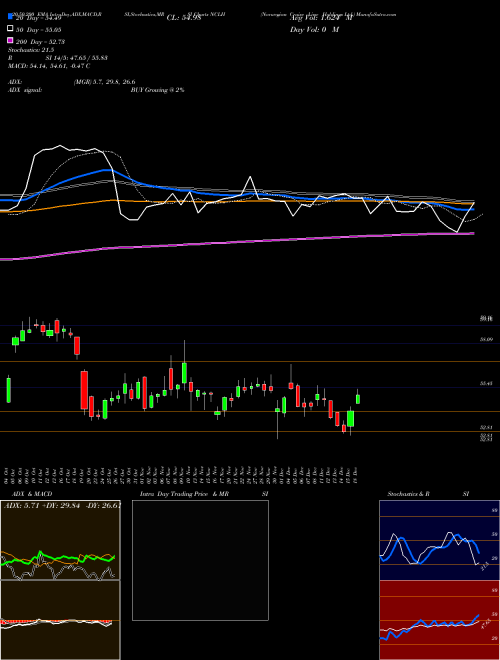The width and height of the screenshot is (500, 660).
Task: Open the blue Stochastics chart panel
Action: (439, 540)
